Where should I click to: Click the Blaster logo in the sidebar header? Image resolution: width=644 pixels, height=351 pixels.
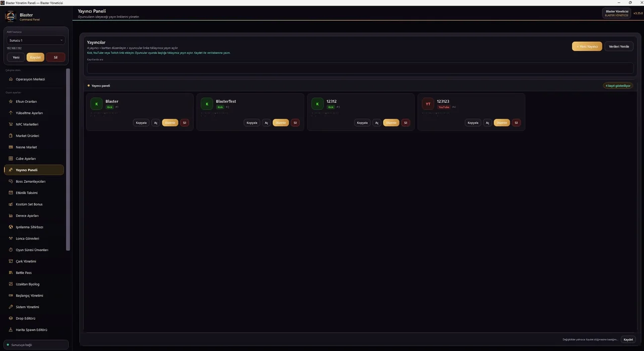(x=11, y=17)
